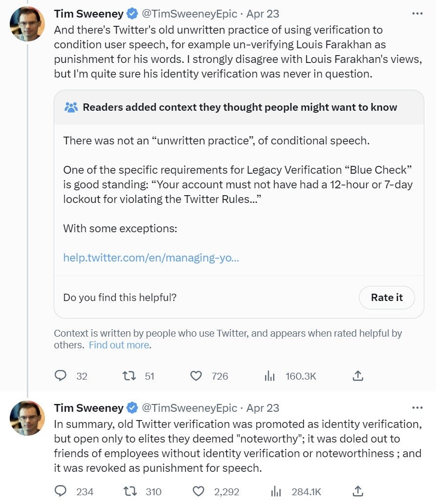This screenshot has width=436, height=504.
Task: View analytics on the 284.1K tweet
Action: coord(276,492)
